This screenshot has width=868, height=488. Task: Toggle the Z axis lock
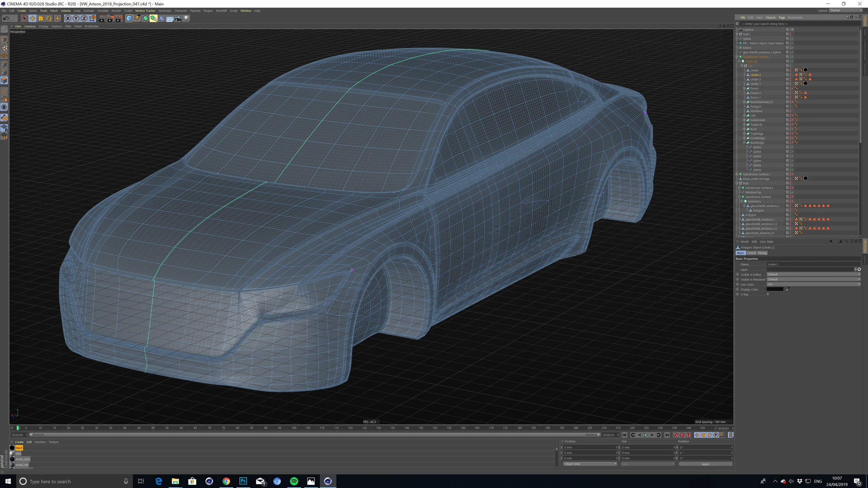pos(84,18)
